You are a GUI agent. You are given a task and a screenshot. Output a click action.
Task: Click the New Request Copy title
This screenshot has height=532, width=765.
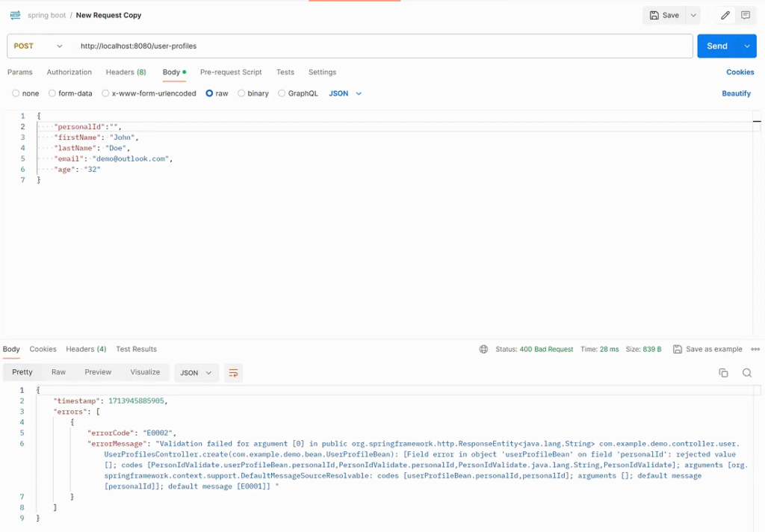pos(108,15)
